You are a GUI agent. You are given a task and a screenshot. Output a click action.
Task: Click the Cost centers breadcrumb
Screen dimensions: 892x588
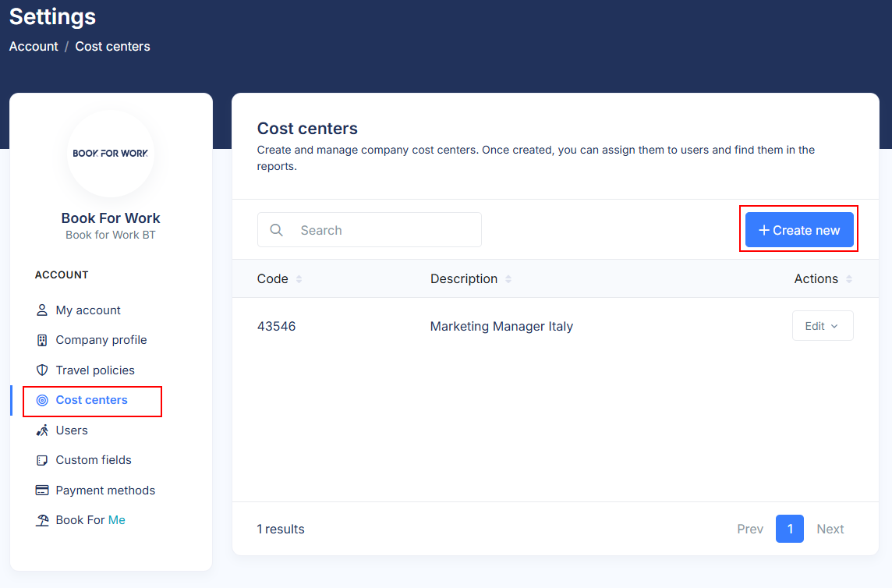(112, 47)
